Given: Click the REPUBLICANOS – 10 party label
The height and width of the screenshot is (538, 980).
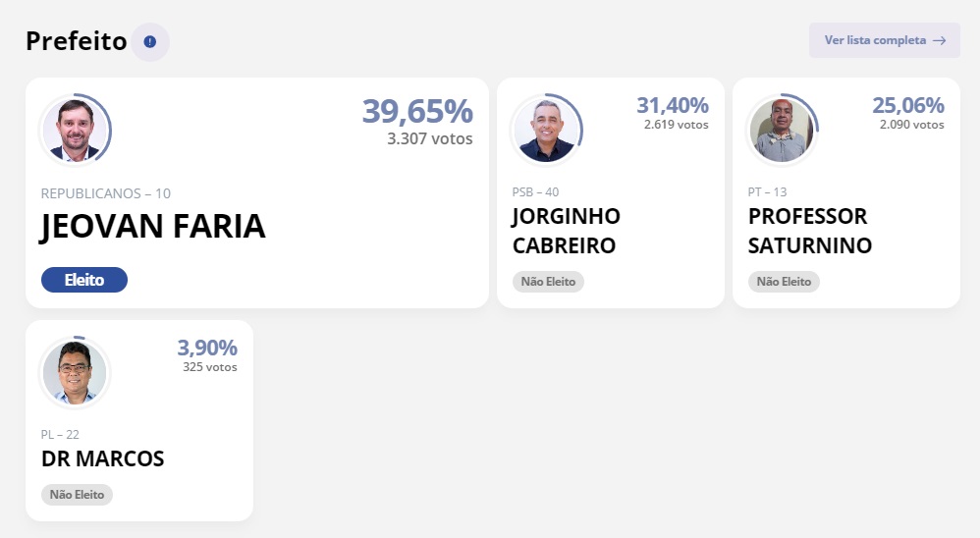Looking at the screenshot, I should (x=106, y=193).
